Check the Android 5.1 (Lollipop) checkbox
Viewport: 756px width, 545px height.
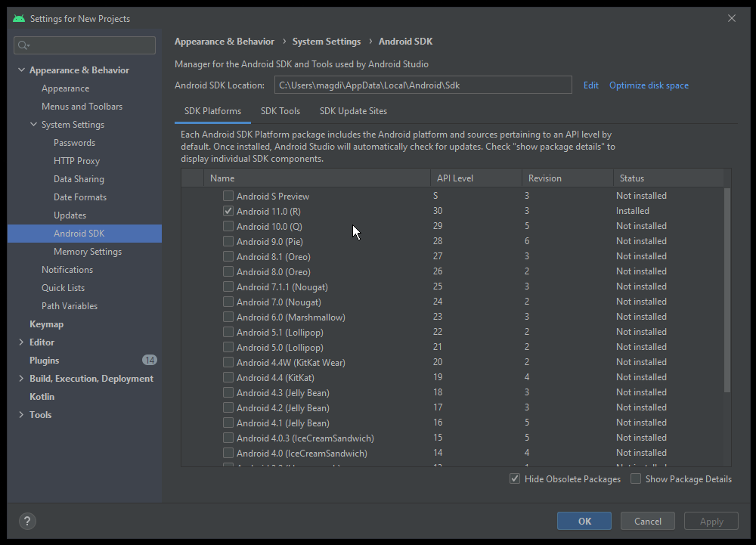coord(228,332)
